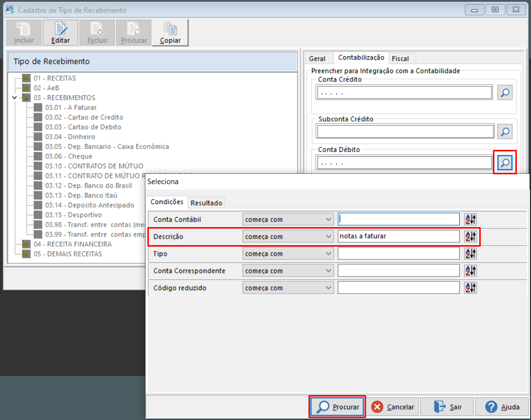Click the folder icon of 02 - AeB
The width and height of the screenshot is (531, 420).
click(26, 88)
